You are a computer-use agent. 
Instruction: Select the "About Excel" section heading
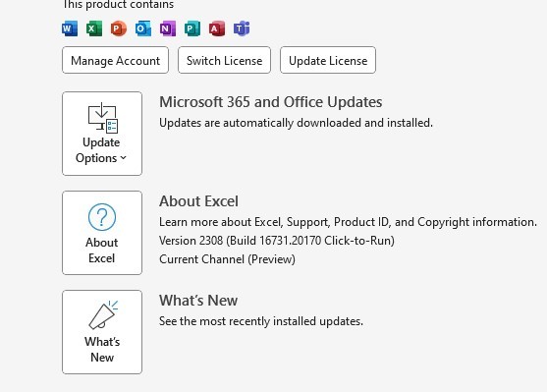pos(198,201)
